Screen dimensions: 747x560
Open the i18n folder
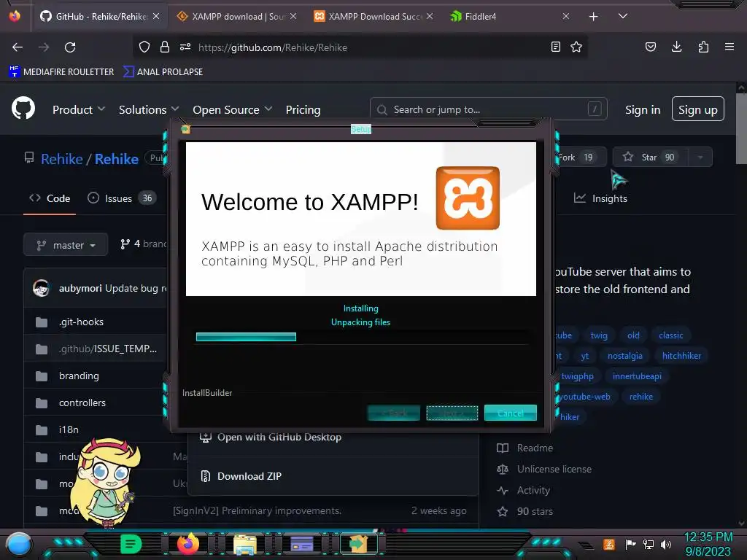coord(69,429)
